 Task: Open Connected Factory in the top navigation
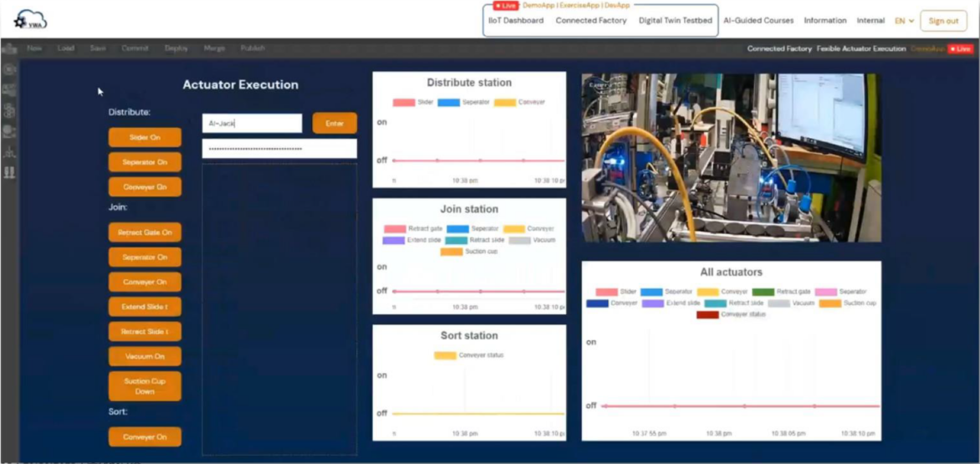590,21
